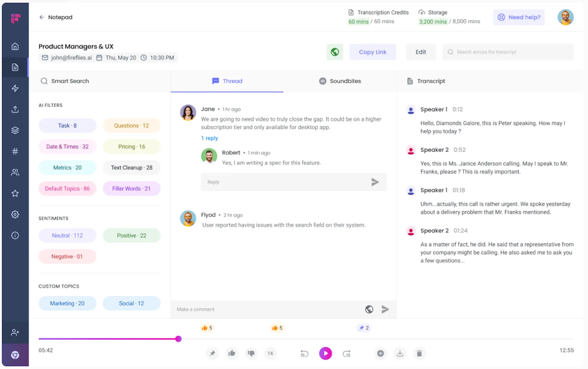Change playback speed 1X
The image size is (588, 369).
(x=270, y=354)
